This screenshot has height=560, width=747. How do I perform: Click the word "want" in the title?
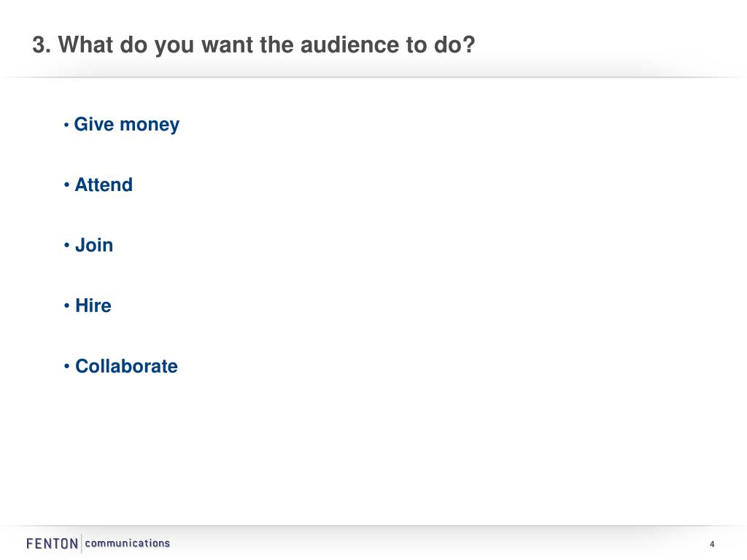click(228, 44)
